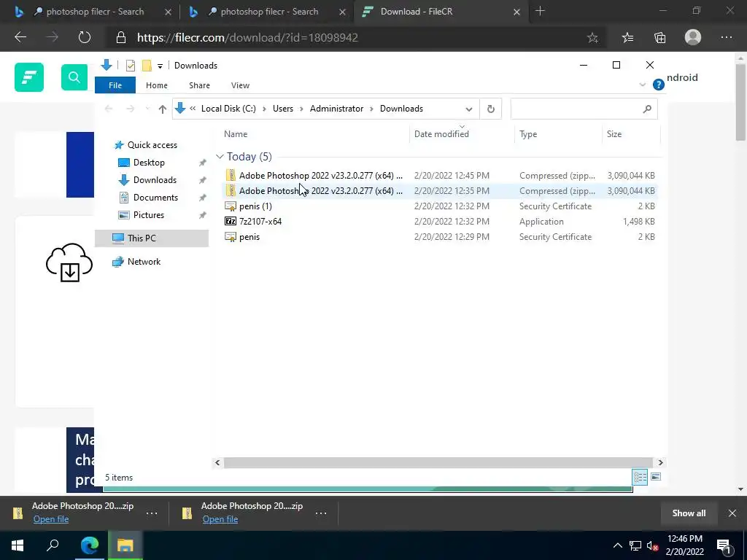Viewport: 747px width, 560px height.
Task: Click the Edge profile avatar icon
Action: point(693,37)
